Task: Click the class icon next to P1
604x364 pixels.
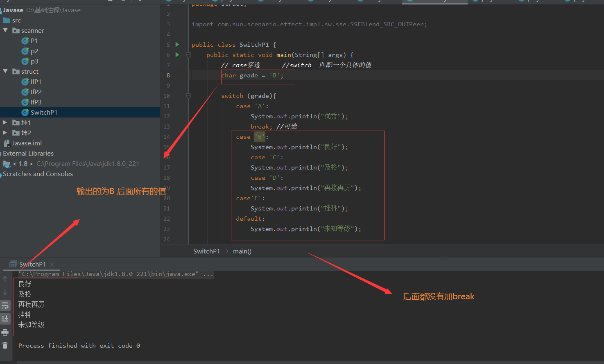Action: pos(25,41)
